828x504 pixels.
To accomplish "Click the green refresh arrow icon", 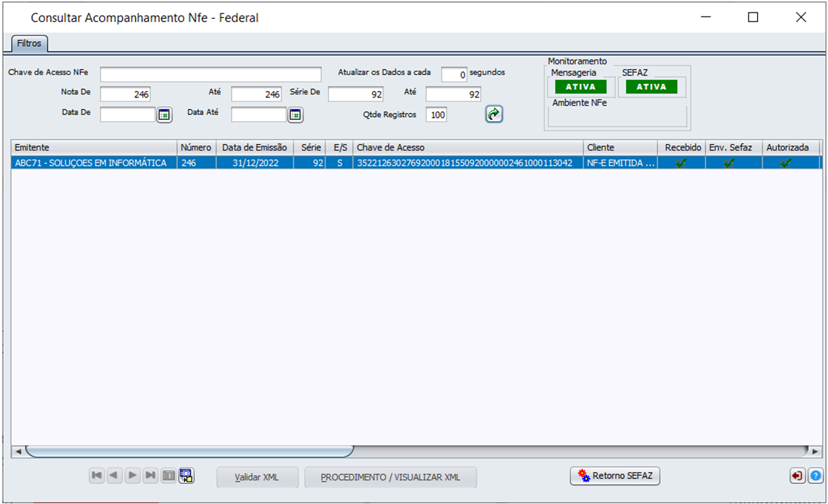I will 494,115.
